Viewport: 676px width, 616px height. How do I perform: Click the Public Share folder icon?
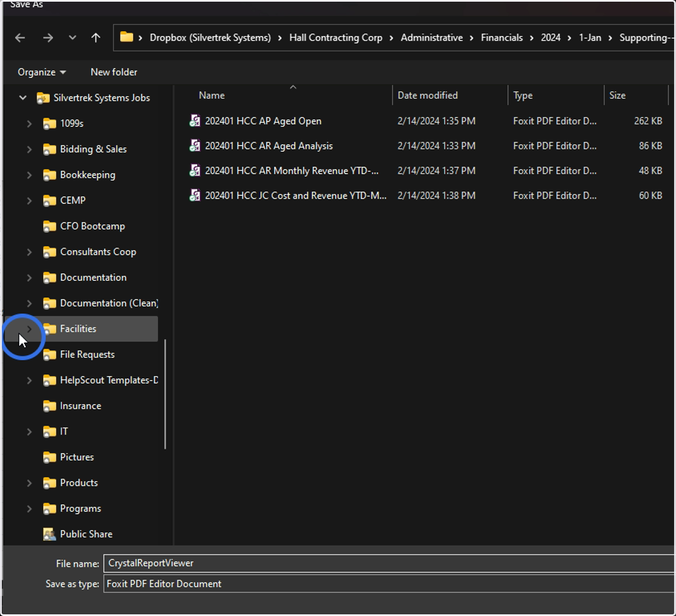pos(50,534)
